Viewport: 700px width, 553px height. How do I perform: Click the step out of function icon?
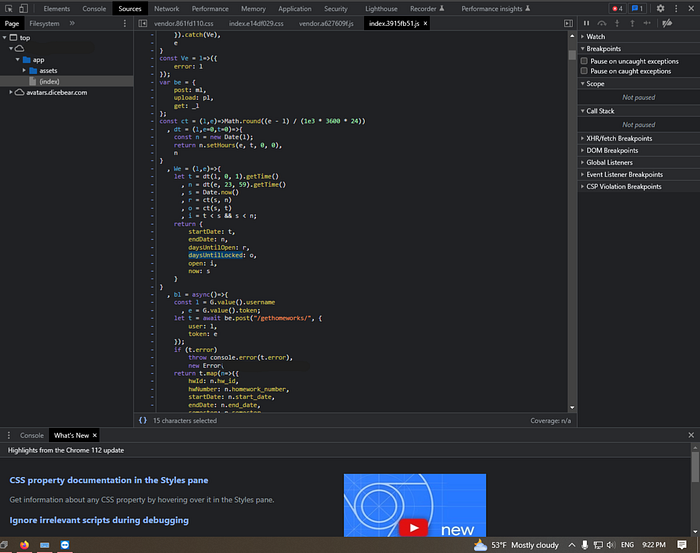click(x=632, y=23)
